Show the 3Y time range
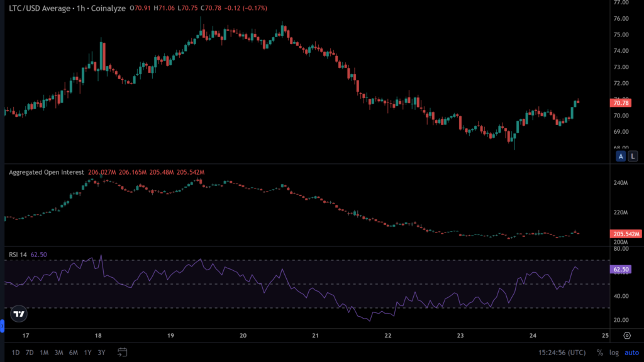 pyautogui.click(x=102, y=353)
